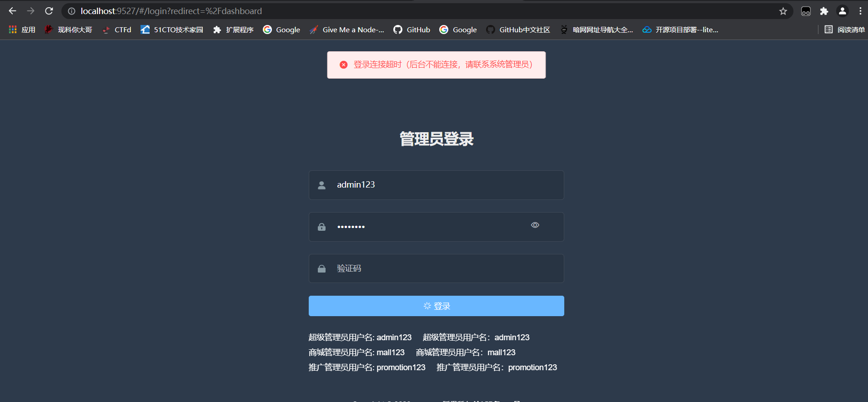Bookmark this page with star icon

[x=783, y=11]
